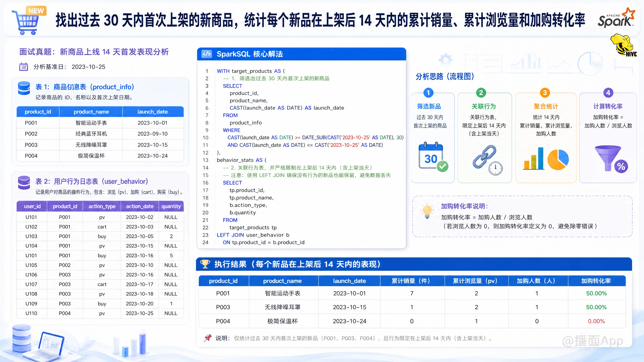Click the date 2023-09-10 in product_info
Image resolution: width=644 pixels, height=362 pixels.
pyautogui.click(x=152, y=134)
